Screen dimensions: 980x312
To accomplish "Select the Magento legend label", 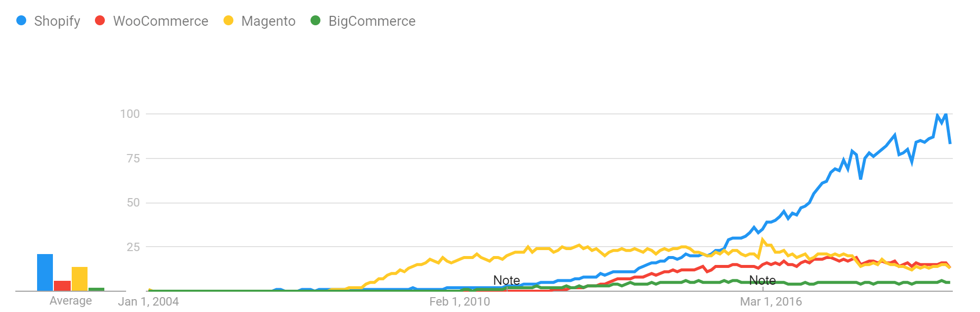I will coord(268,21).
